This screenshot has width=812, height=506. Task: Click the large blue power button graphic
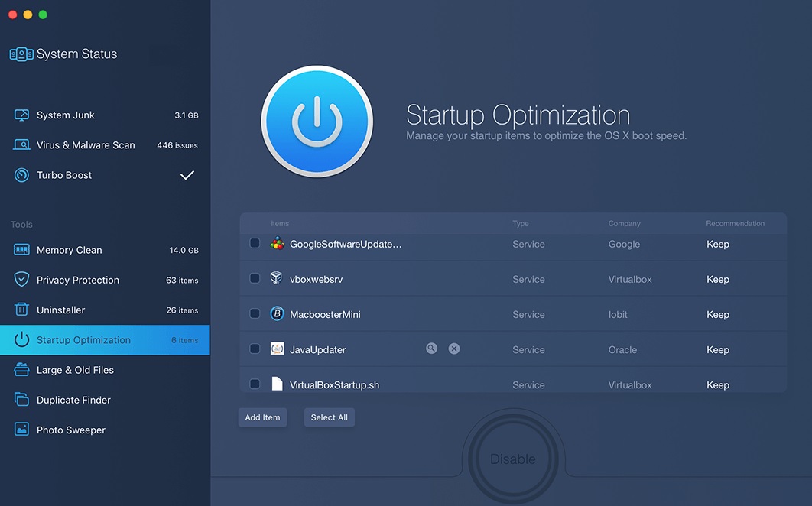pyautogui.click(x=317, y=122)
